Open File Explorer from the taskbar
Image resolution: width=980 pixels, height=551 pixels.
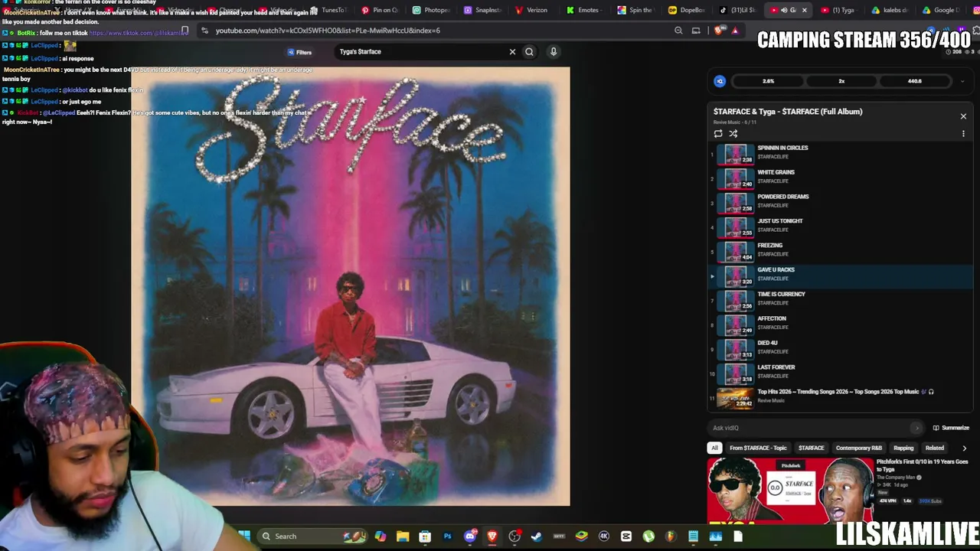403,536
